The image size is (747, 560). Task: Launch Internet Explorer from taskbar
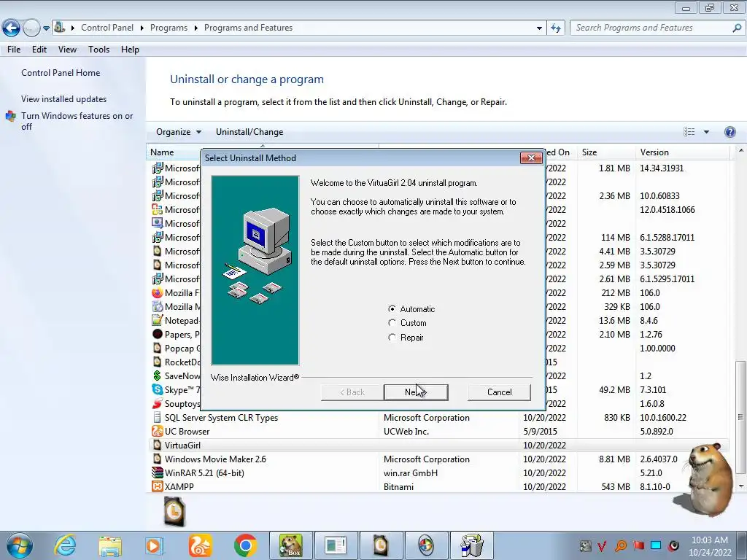pos(65,545)
